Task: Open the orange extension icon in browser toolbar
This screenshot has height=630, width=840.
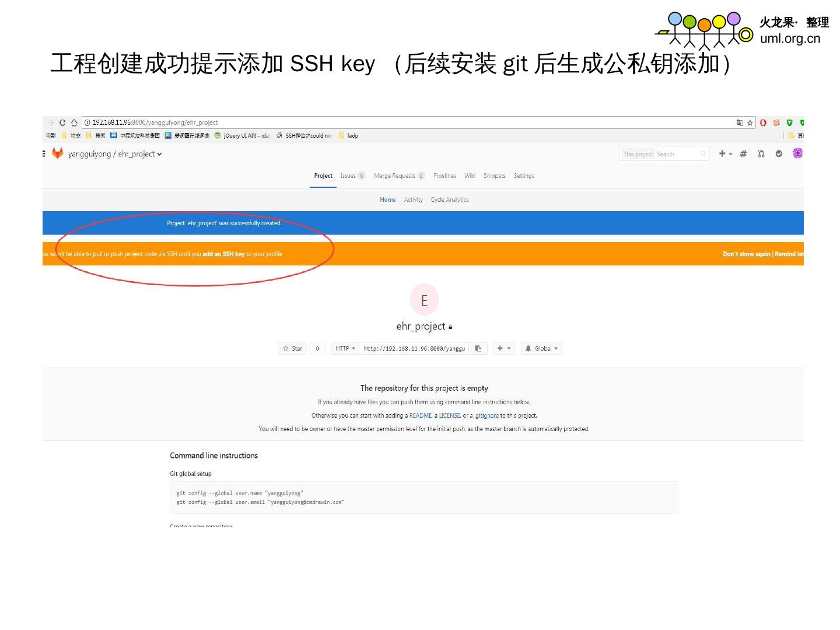Action: click(776, 123)
